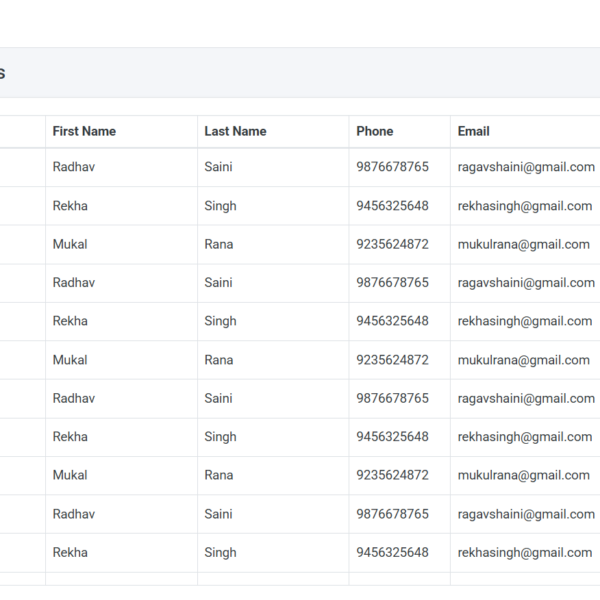Screen dimensions: 600x600
Task: Click phone 9876678765 in the fourth row
Action: point(392,283)
